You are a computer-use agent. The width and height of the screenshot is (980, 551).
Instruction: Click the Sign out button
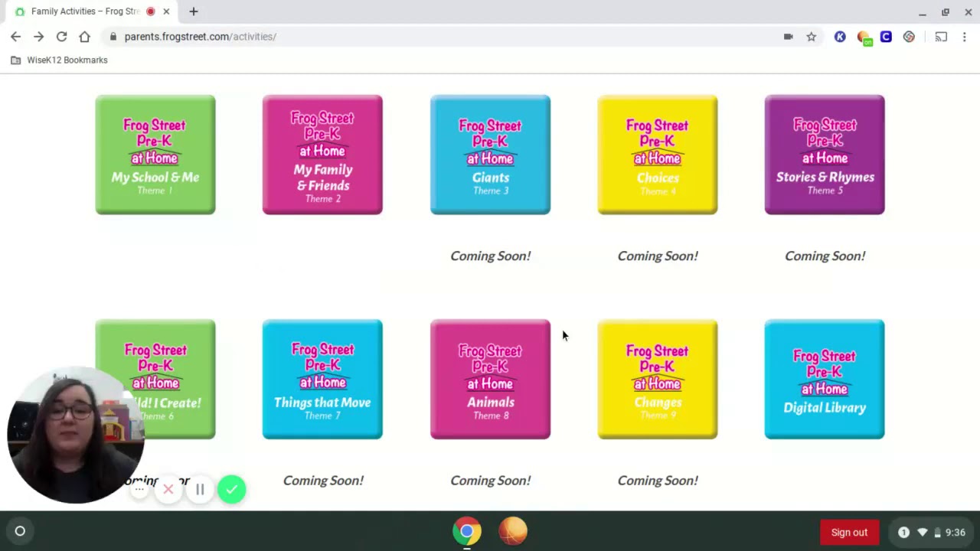850,532
